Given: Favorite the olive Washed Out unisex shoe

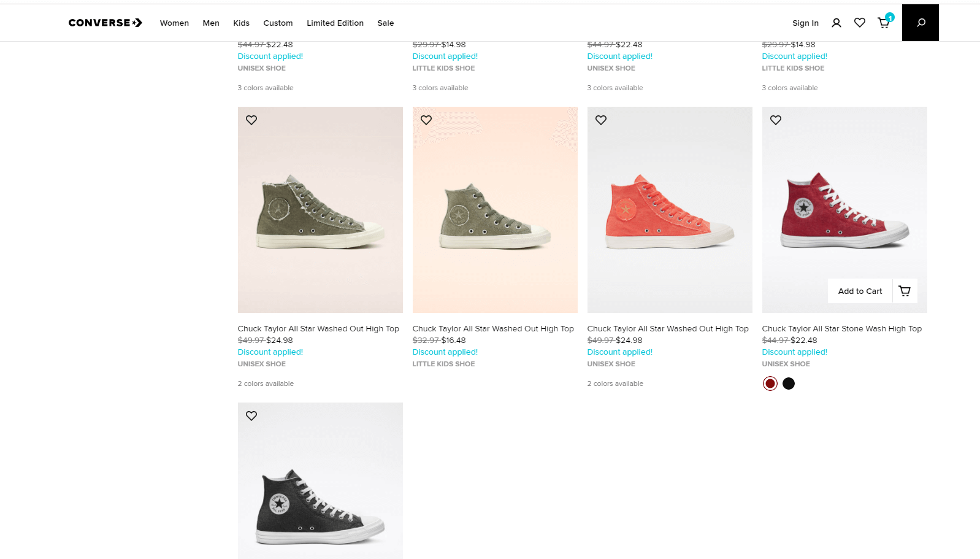Looking at the screenshot, I should tap(251, 120).
